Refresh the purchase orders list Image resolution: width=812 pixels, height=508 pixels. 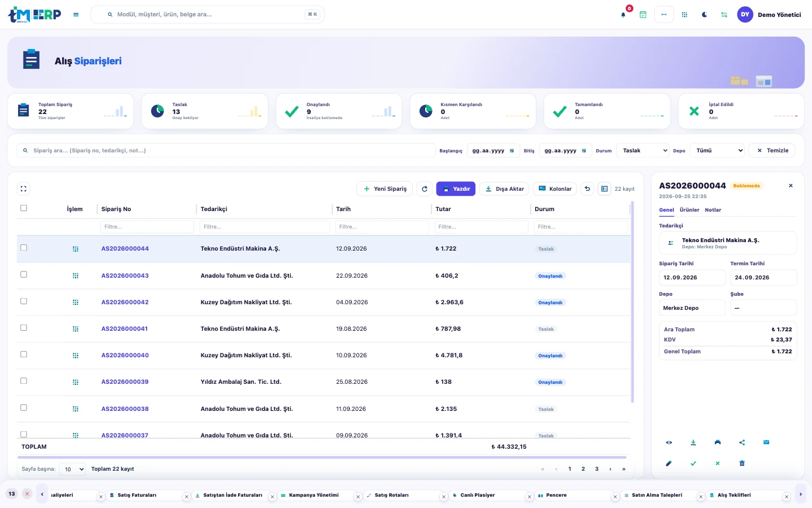point(425,189)
